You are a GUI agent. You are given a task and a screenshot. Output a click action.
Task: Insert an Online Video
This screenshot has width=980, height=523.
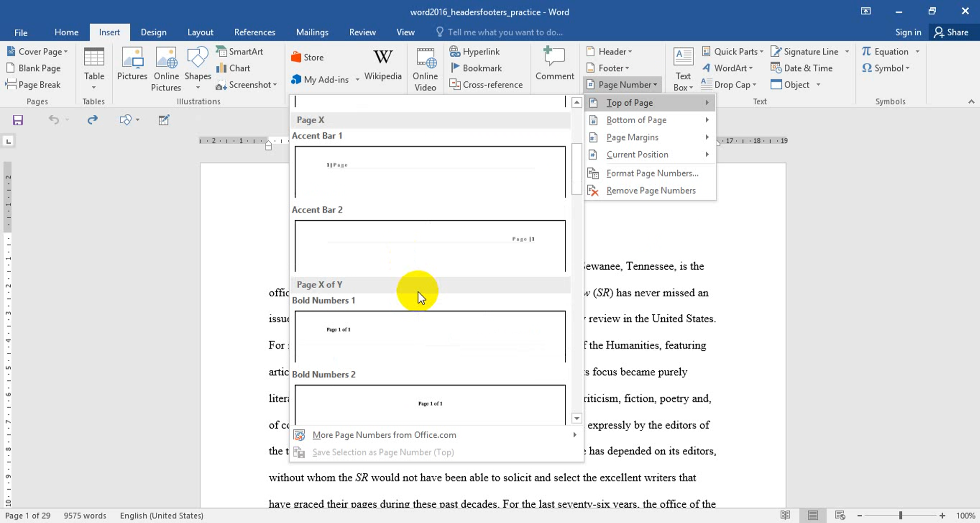(425, 69)
